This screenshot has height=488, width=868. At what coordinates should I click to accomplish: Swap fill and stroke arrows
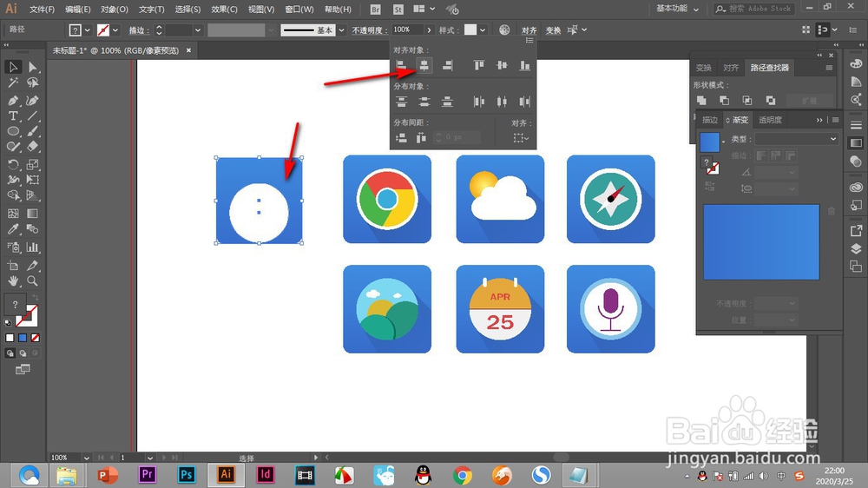tap(35, 298)
